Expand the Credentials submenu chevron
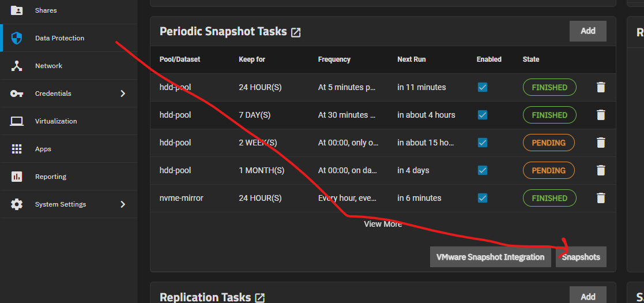This screenshot has height=303, width=644. point(122,93)
